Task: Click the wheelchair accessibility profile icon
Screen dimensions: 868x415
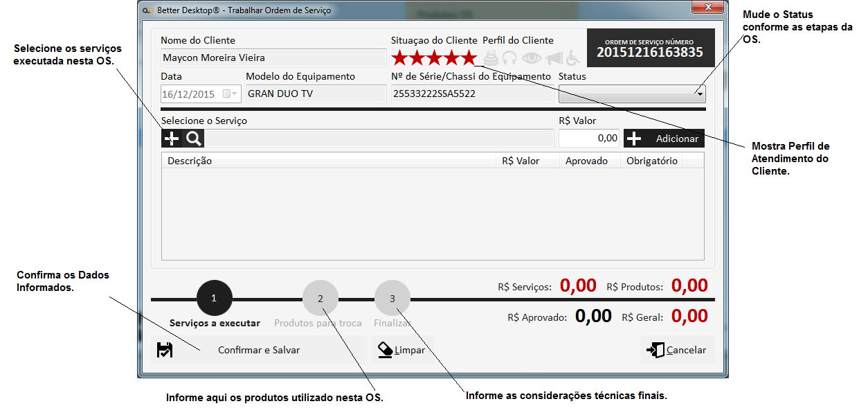Action: 574,58
